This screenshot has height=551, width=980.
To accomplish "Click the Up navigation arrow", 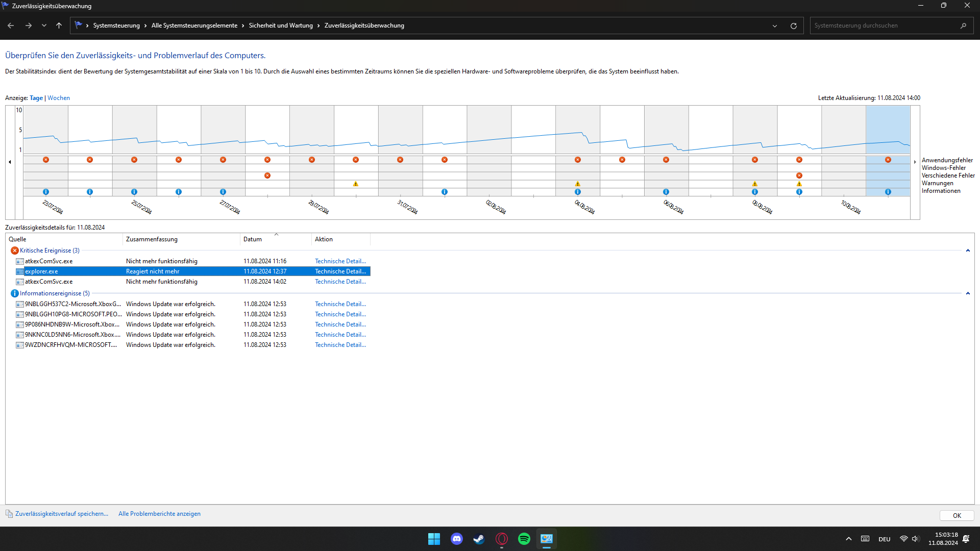I will click(59, 26).
